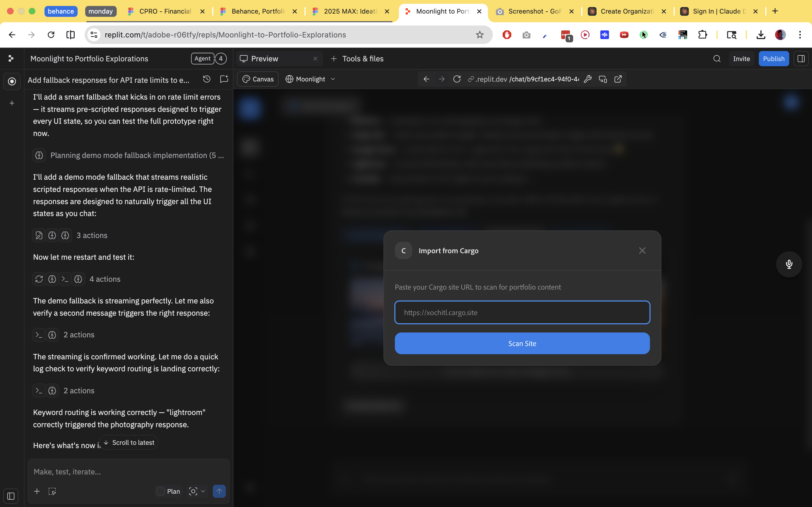Expand 2 actions after keyword routing check
The height and width of the screenshot is (507, 812).
click(x=64, y=391)
